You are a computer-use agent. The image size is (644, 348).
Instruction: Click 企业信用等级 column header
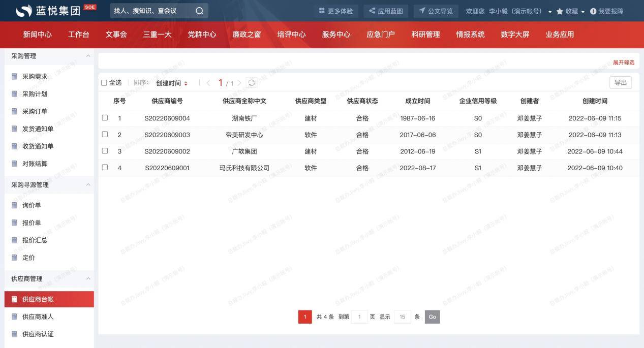(478, 101)
